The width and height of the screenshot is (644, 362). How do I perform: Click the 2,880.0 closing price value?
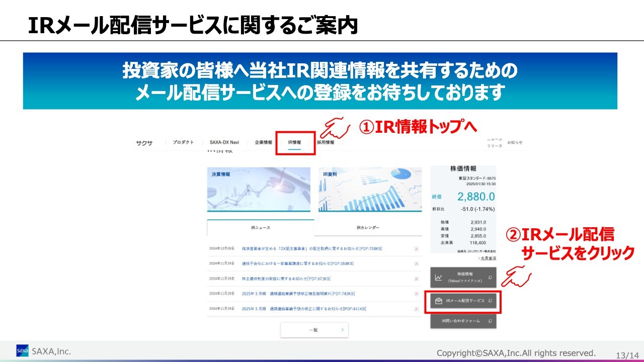[476, 197]
